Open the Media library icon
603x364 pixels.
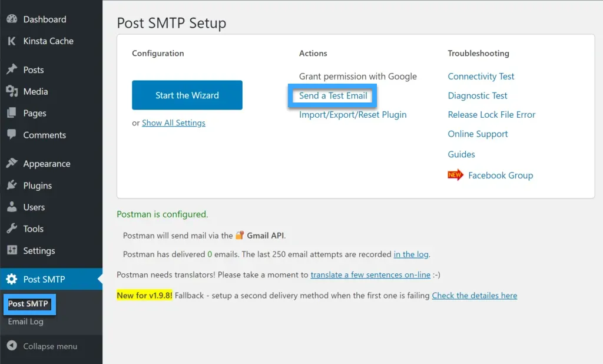point(13,91)
